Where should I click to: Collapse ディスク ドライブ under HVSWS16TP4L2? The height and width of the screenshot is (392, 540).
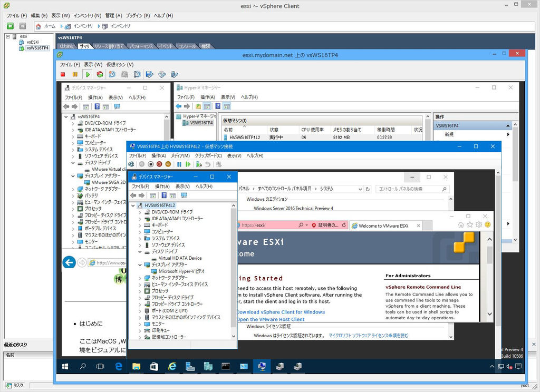[140, 251]
